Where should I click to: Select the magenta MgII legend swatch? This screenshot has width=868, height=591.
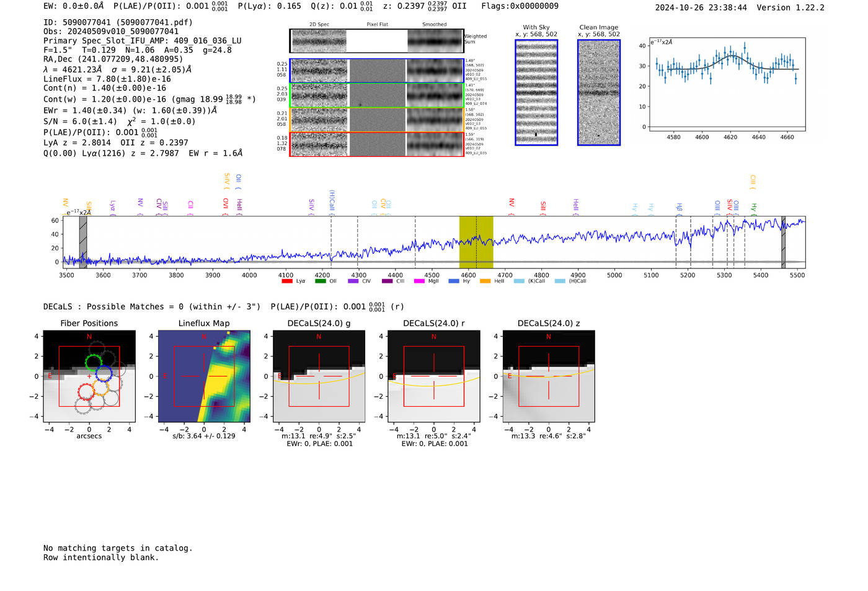click(420, 282)
